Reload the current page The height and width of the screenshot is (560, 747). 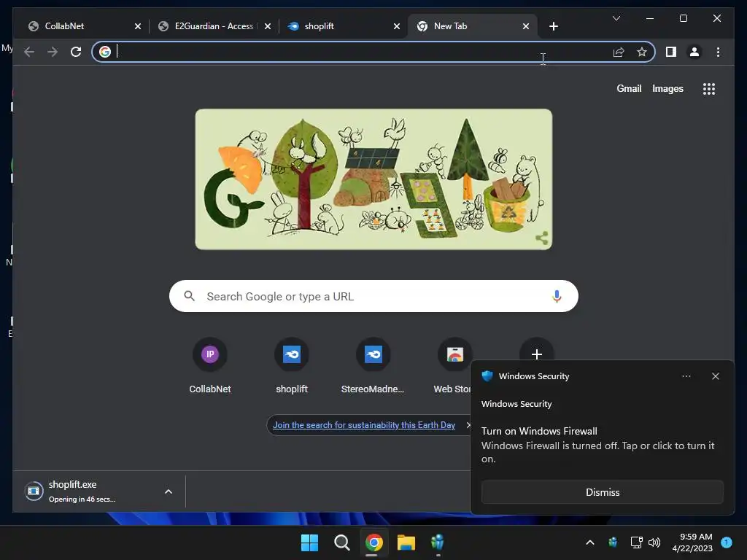(x=76, y=52)
